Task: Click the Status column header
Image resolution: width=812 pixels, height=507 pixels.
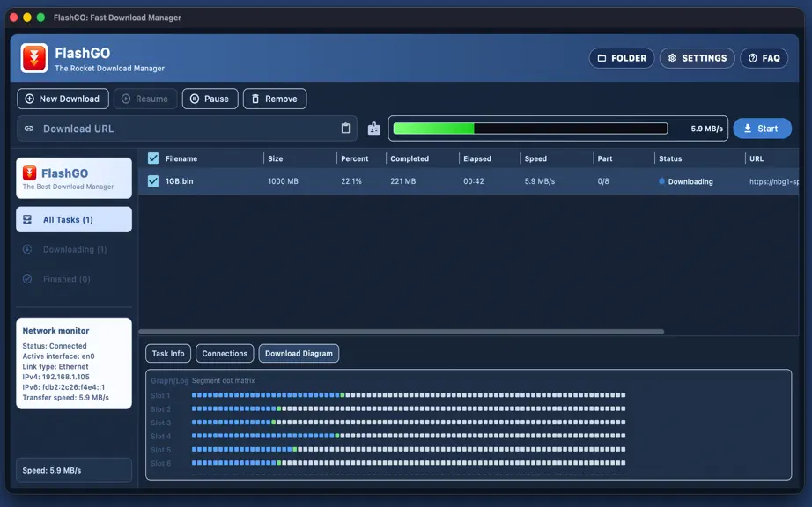Action: [670, 158]
